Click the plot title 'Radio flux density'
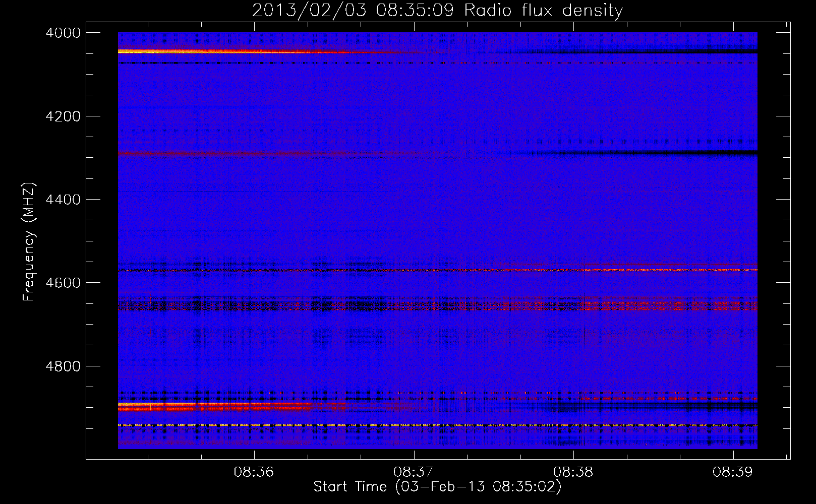This screenshot has height=504, width=816. pyautogui.click(x=543, y=10)
